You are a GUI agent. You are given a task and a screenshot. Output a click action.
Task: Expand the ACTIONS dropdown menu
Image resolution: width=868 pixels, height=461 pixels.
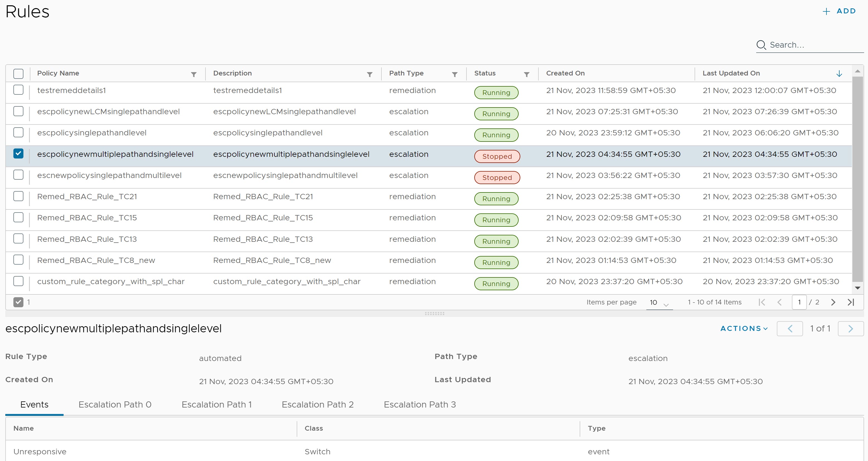744,329
